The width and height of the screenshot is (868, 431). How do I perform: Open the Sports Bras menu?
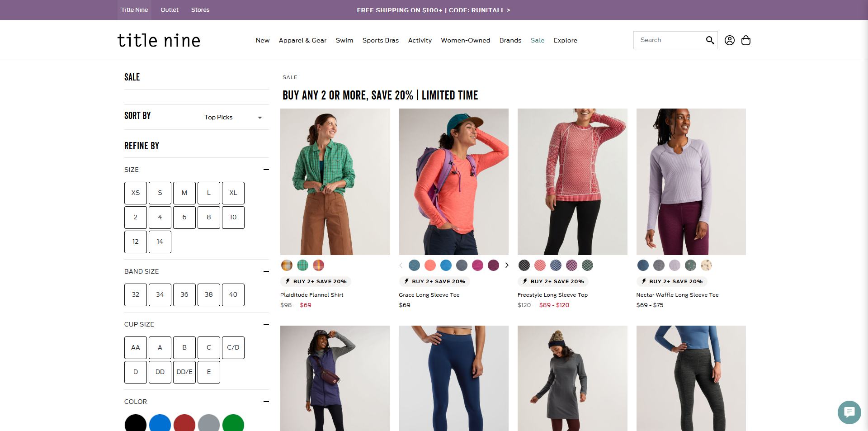[x=380, y=40]
